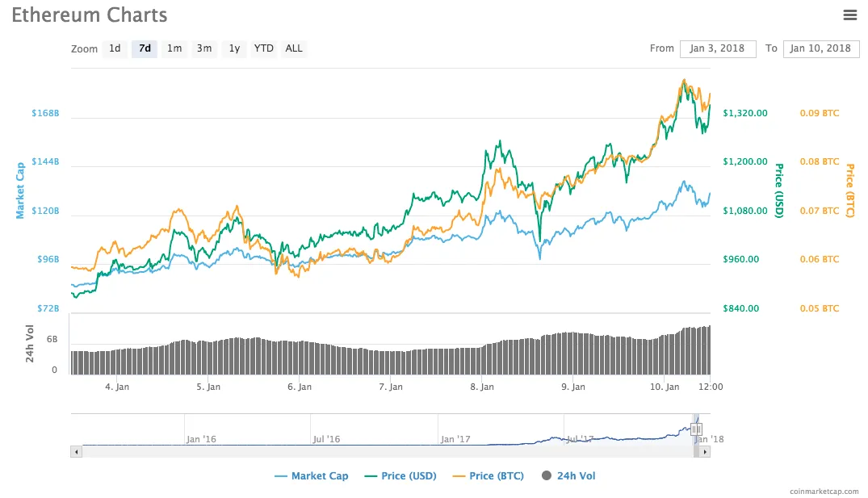Click the 0.09 BTC axis label

click(x=820, y=114)
